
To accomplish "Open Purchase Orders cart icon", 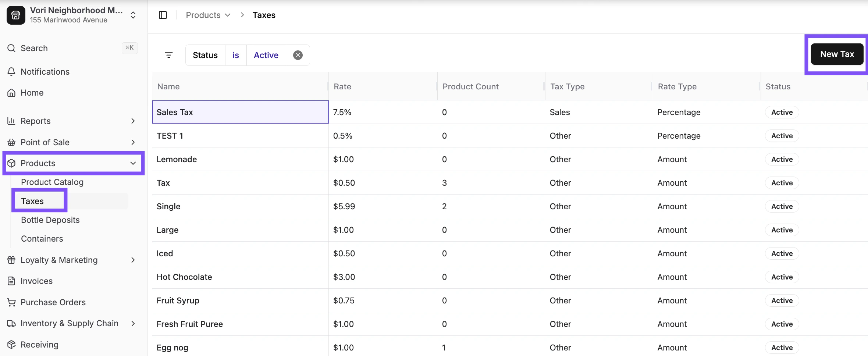I will tap(11, 302).
